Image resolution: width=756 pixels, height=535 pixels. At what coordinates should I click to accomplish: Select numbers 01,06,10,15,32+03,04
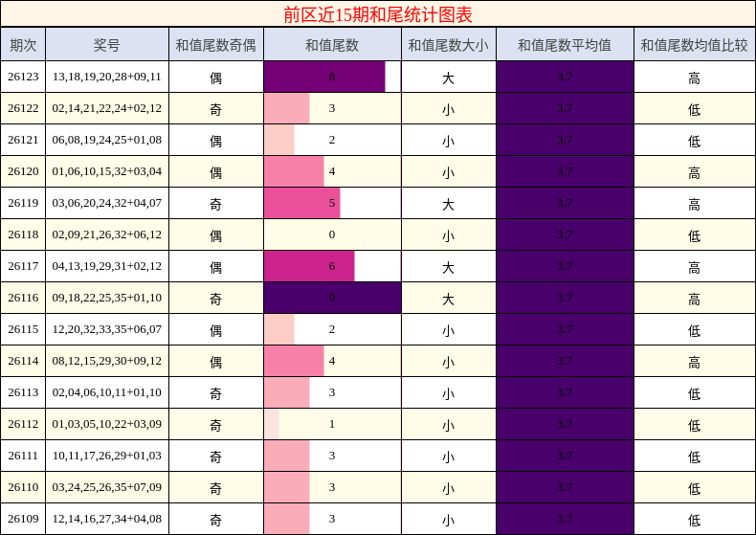point(107,171)
